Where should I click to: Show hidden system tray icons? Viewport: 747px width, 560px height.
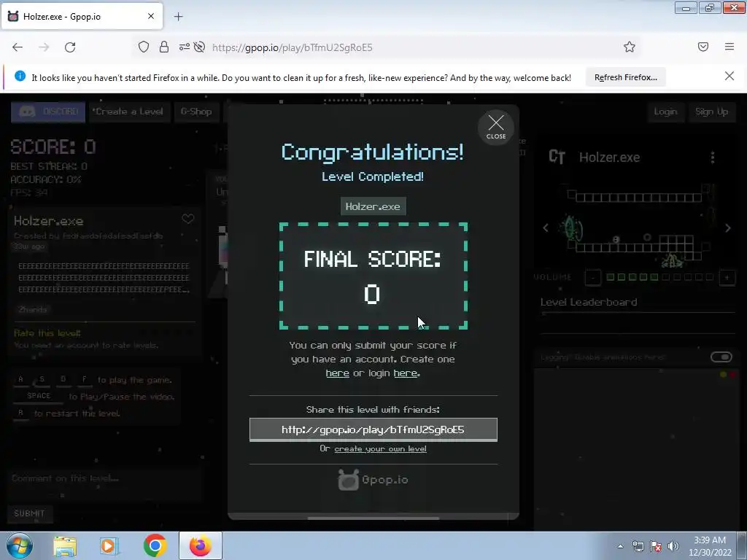pyautogui.click(x=620, y=546)
